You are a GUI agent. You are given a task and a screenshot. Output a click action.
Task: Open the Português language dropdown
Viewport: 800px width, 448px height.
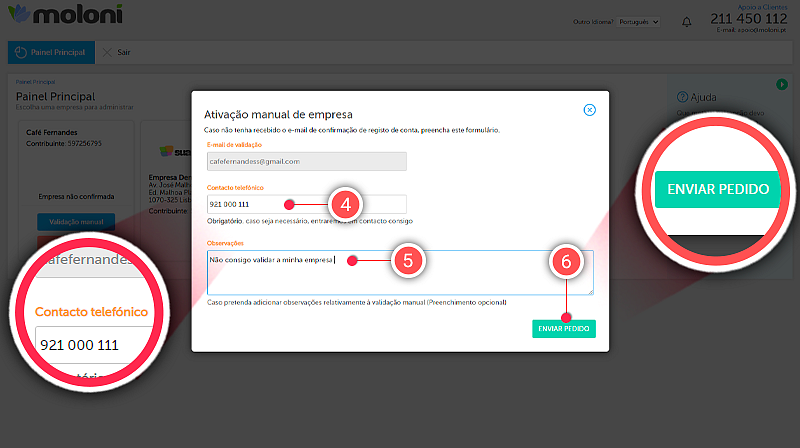click(x=639, y=22)
